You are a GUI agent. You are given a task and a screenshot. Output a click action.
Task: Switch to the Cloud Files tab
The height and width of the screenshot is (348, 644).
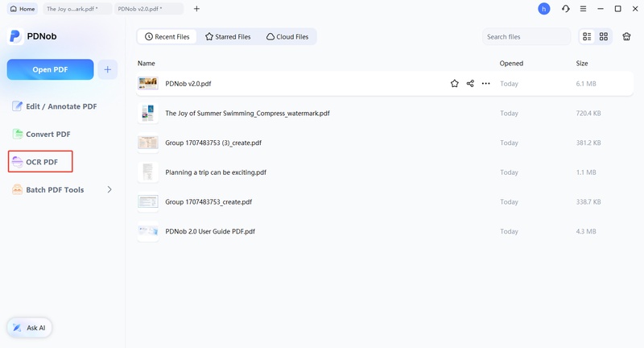[287, 36]
